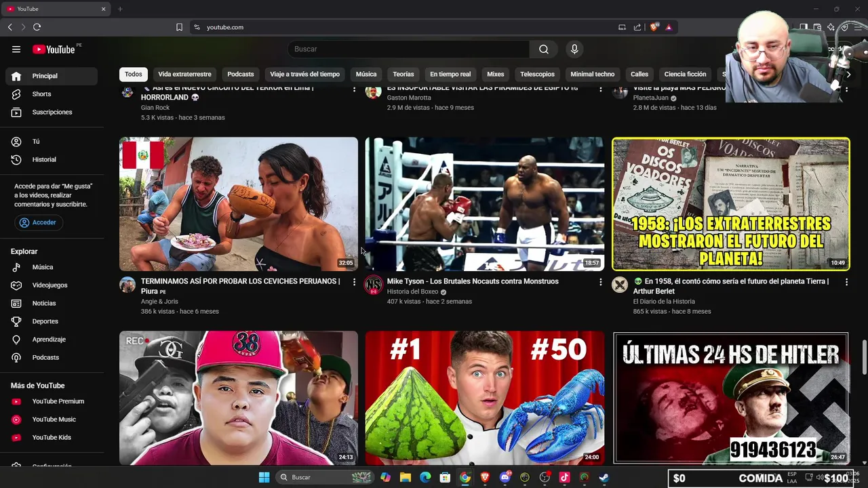
Task: Select the Teorías filter chip
Action: pos(403,74)
